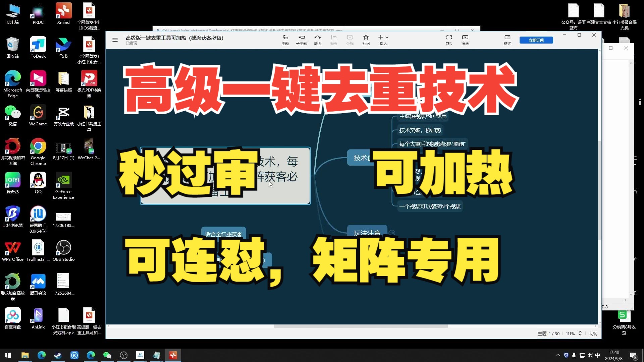The height and width of the screenshot is (362, 644).
Task: Expand the 玩法注意 node
Action: pyautogui.click(x=391, y=233)
